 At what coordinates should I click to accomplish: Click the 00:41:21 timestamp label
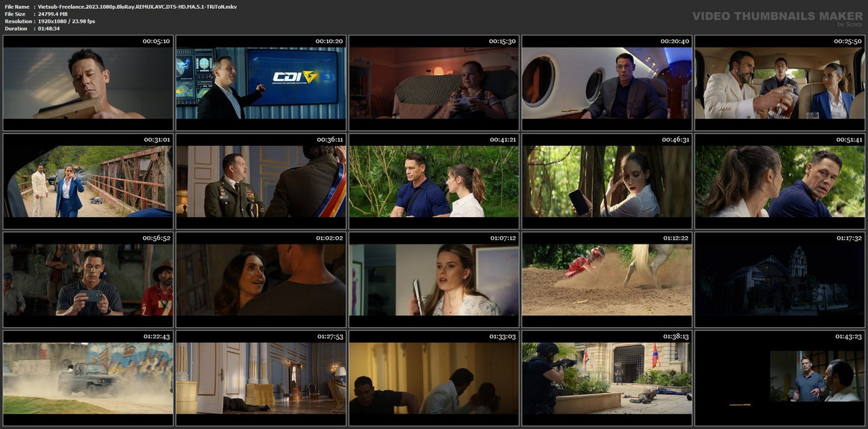pyautogui.click(x=502, y=140)
